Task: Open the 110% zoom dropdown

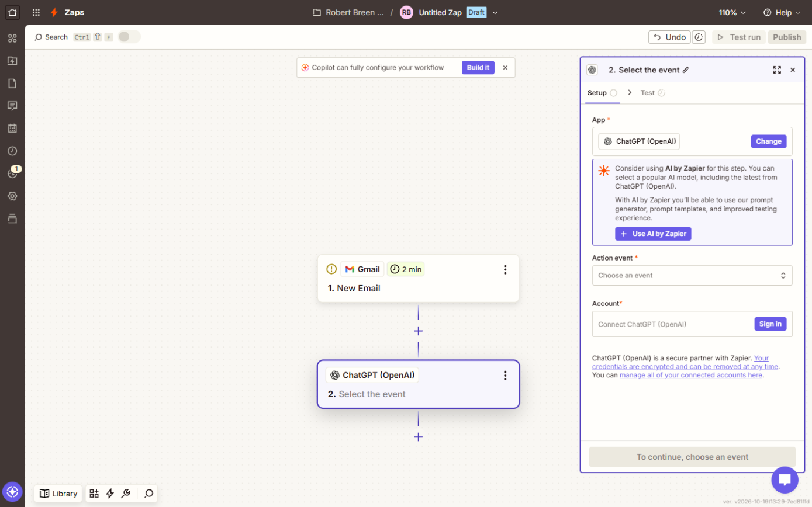Action: coord(732,12)
